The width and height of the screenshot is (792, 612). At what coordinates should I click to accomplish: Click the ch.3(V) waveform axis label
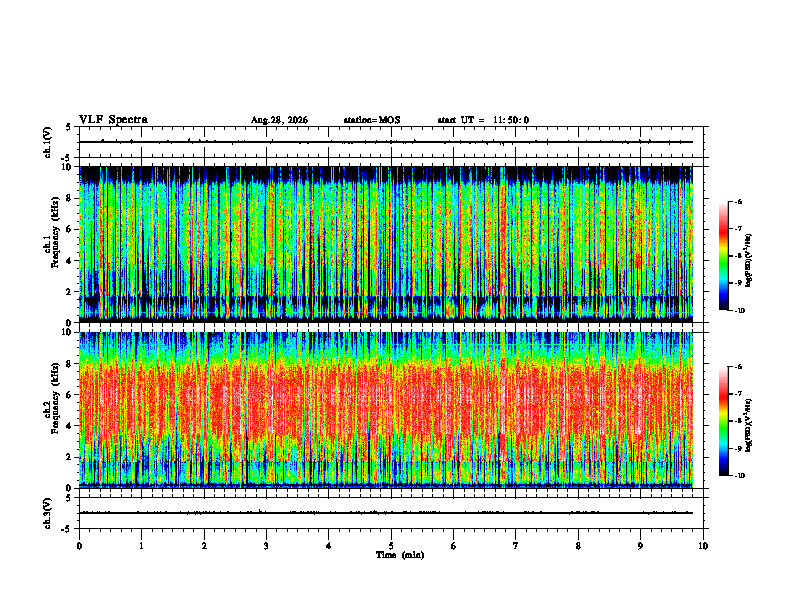click(48, 513)
